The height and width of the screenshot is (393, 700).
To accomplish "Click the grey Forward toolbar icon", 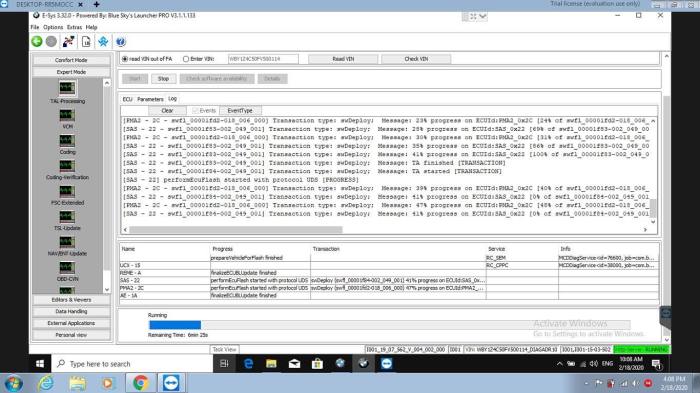I will click(51, 42).
